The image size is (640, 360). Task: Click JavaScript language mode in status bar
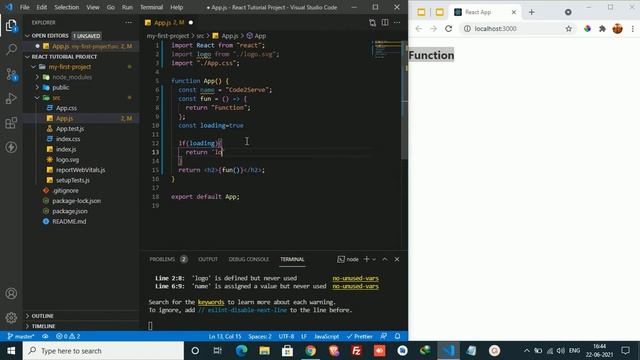[327, 336]
